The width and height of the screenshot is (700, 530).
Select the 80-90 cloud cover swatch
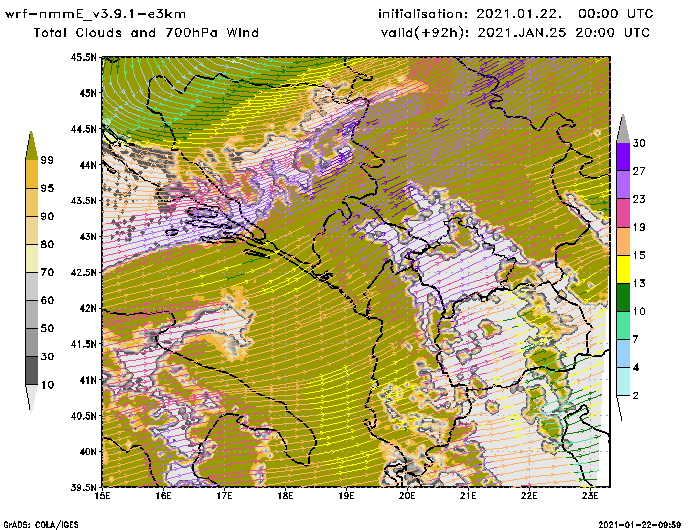31,230
